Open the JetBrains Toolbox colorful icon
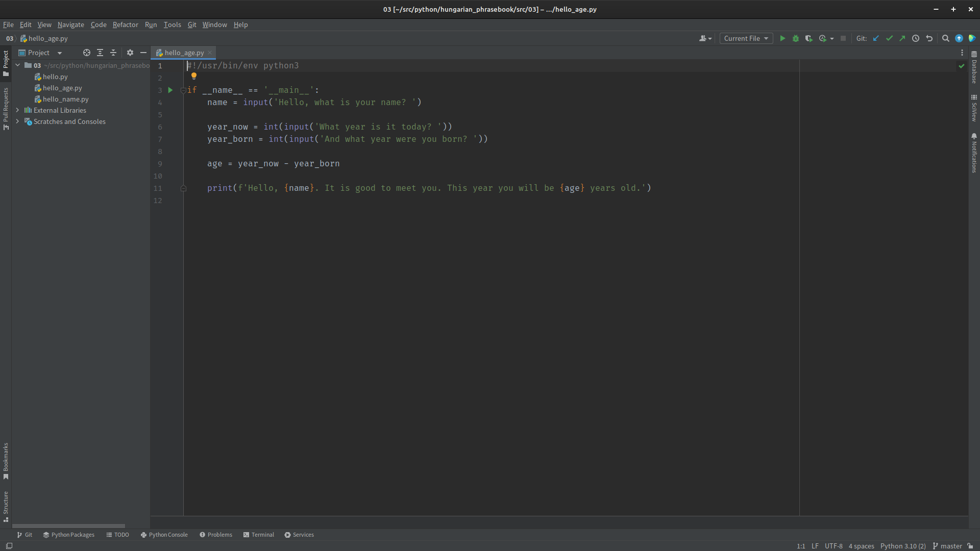Viewport: 980px width, 551px height. pyautogui.click(x=972, y=38)
